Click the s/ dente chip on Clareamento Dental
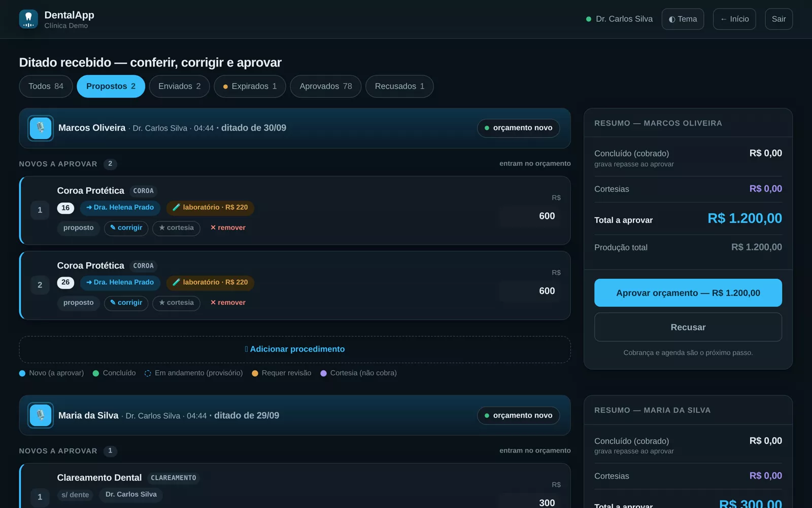The width and height of the screenshot is (812, 508). pos(75,495)
